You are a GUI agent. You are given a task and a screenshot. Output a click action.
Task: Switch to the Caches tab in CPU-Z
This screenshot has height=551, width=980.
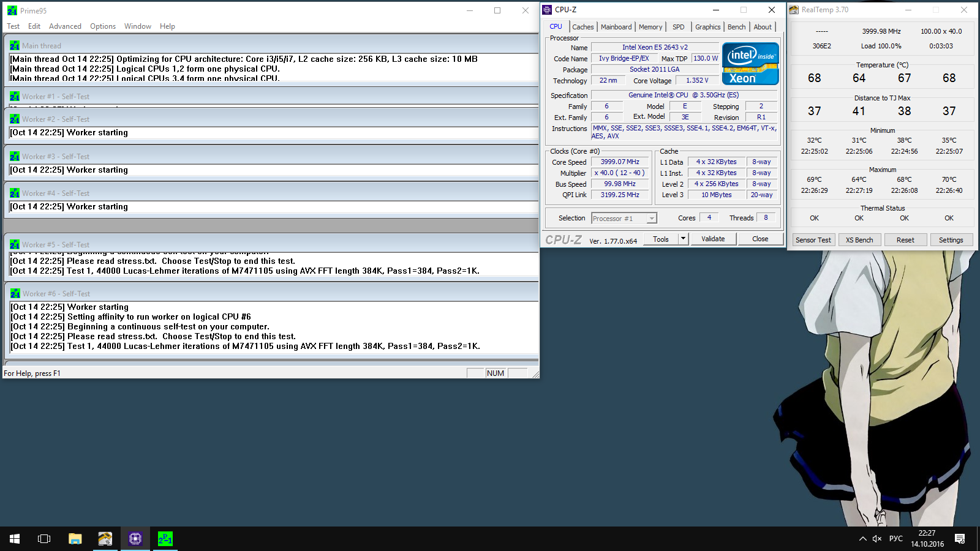point(583,27)
